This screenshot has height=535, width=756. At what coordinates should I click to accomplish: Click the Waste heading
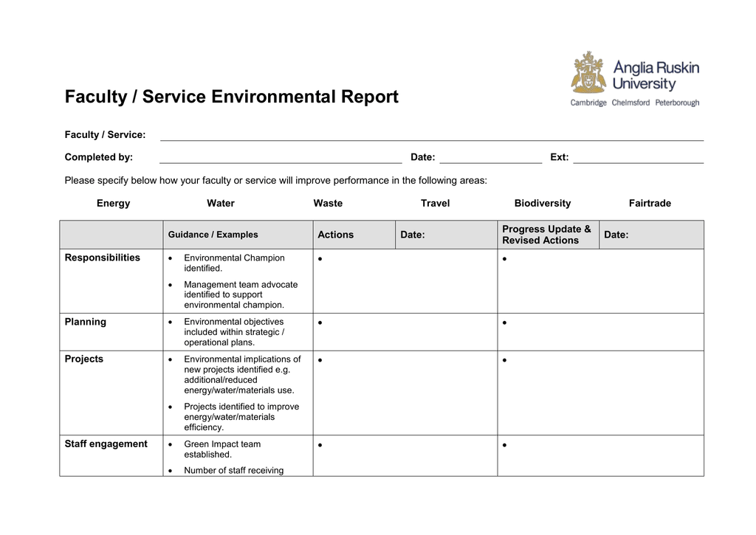pyautogui.click(x=328, y=204)
